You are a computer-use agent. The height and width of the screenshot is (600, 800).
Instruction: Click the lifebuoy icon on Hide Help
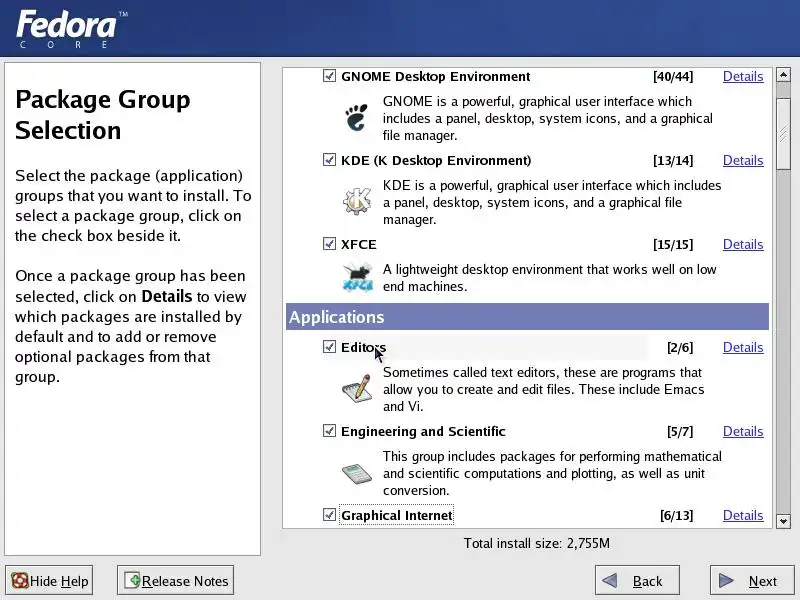click(x=20, y=581)
